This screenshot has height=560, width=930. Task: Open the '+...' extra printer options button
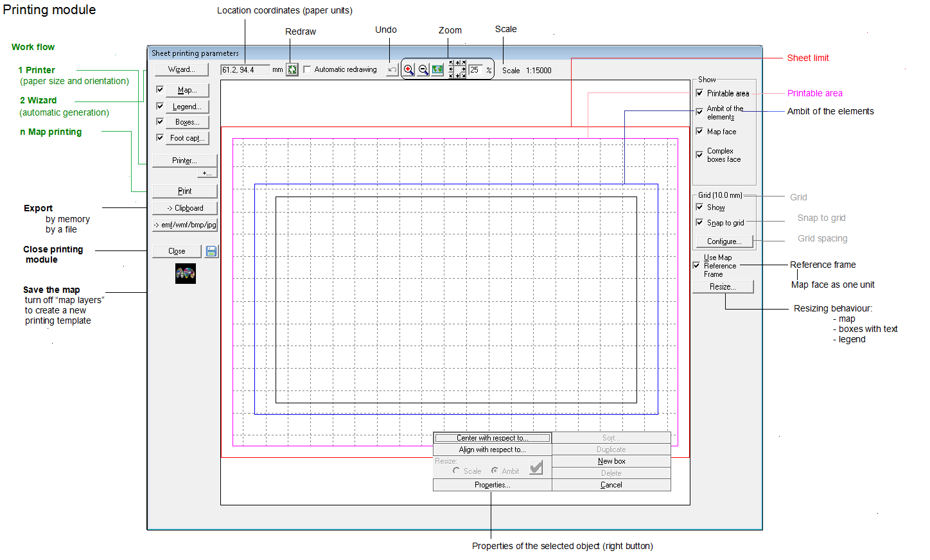pos(207,173)
